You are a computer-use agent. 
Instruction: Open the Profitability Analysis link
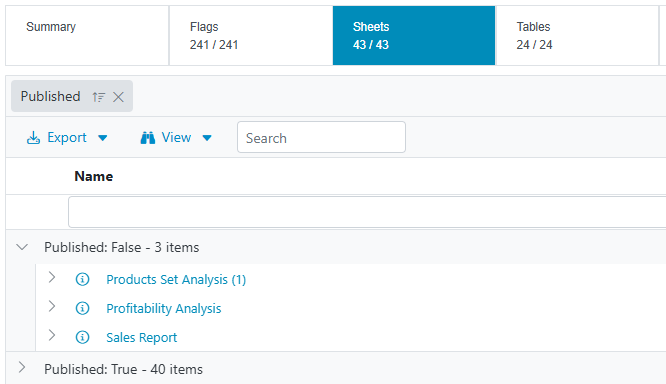[164, 308]
